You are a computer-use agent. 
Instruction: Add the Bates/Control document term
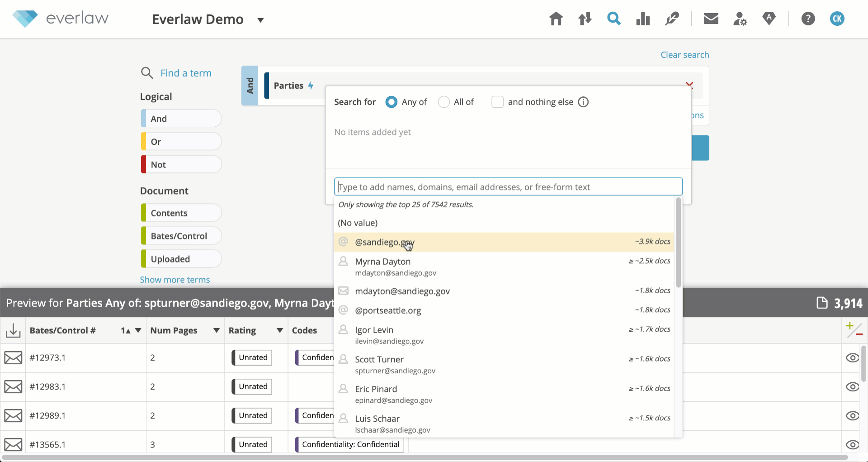pyautogui.click(x=181, y=236)
